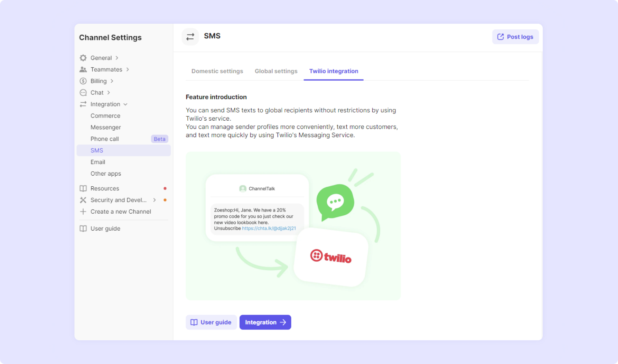Open the Messenger integration item
The width and height of the screenshot is (618, 364).
124,127
